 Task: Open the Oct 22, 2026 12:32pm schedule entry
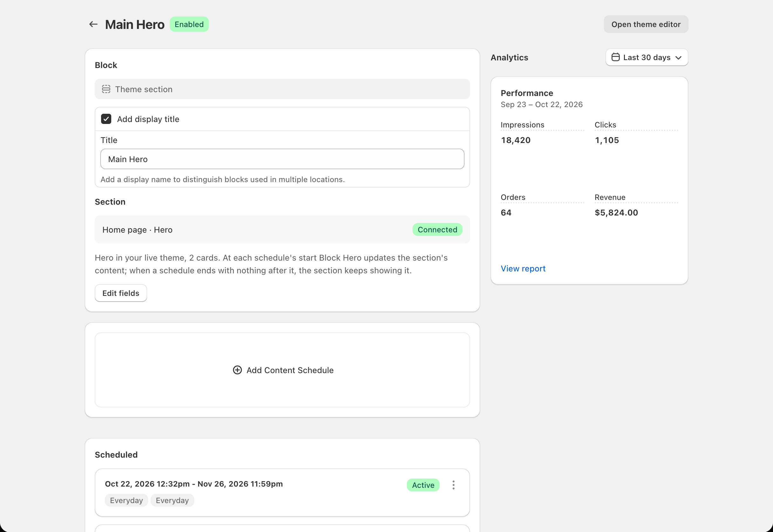point(282,493)
